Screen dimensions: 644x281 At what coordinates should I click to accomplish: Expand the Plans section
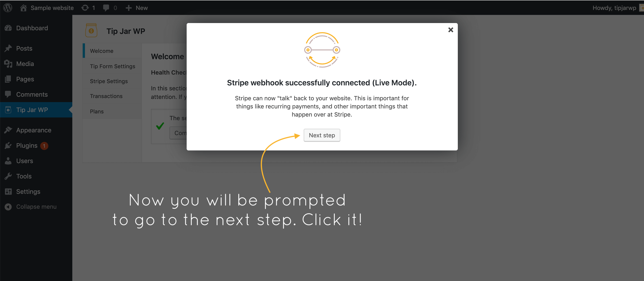click(96, 111)
